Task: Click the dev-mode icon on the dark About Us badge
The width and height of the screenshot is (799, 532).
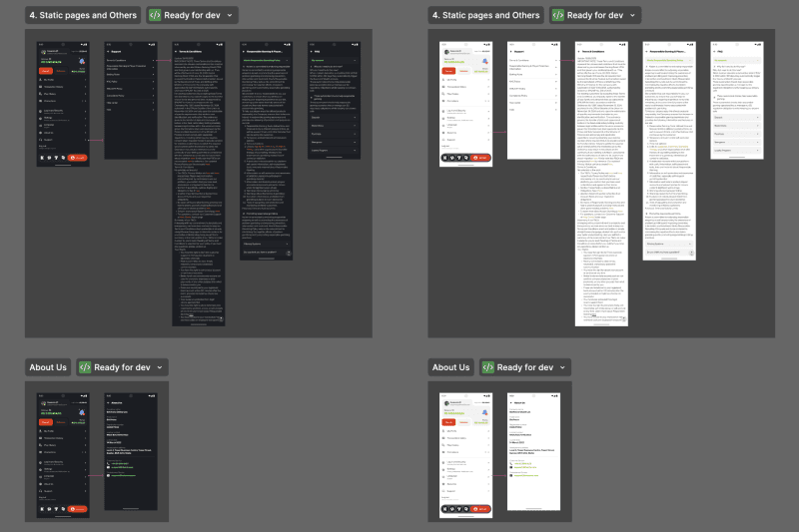Action: tap(85, 367)
